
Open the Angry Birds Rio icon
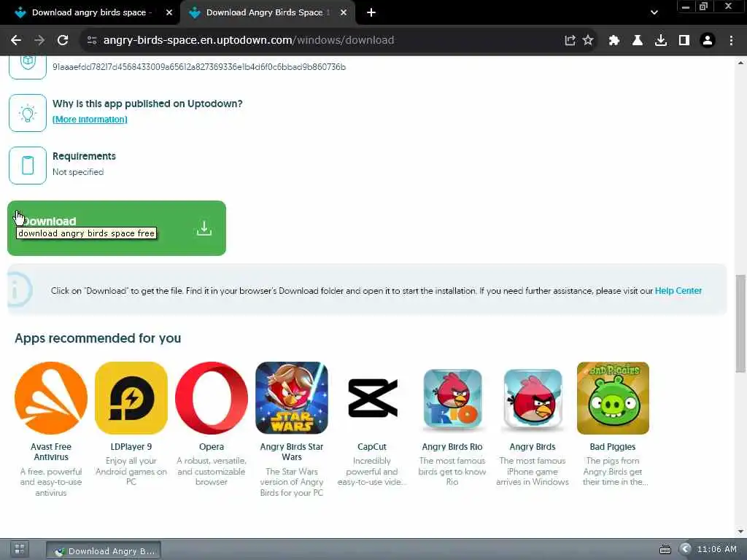coord(452,398)
